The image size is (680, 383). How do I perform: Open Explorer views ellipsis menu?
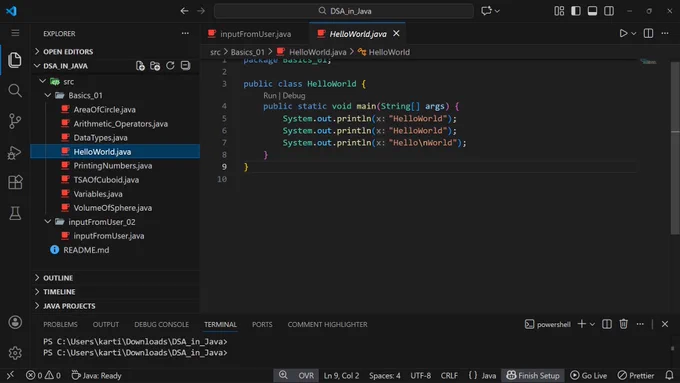pyautogui.click(x=185, y=33)
